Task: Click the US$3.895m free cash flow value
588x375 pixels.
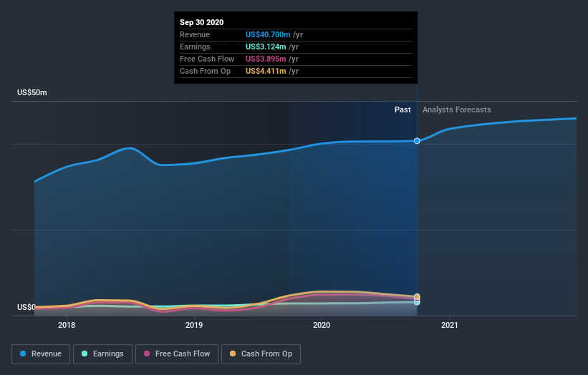Action: 266,59
